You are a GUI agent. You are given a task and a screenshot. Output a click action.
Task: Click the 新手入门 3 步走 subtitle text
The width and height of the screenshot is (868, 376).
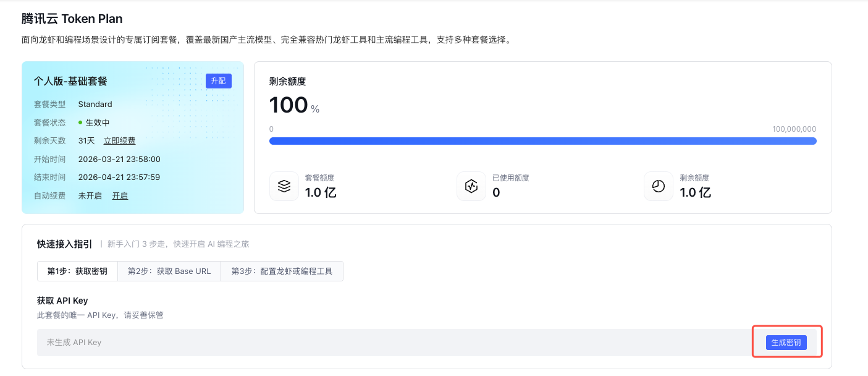pyautogui.click(x=178, y=244)
